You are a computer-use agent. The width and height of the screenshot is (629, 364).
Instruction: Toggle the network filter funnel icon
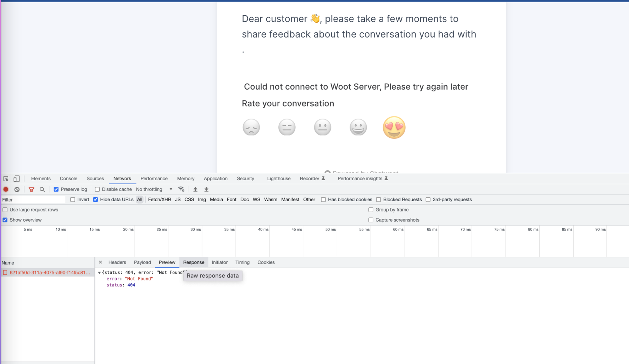click(x=31, y=189)
